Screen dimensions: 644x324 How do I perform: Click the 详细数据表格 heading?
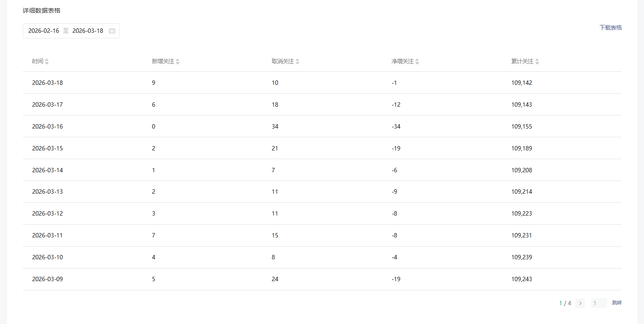coord(42,10)
